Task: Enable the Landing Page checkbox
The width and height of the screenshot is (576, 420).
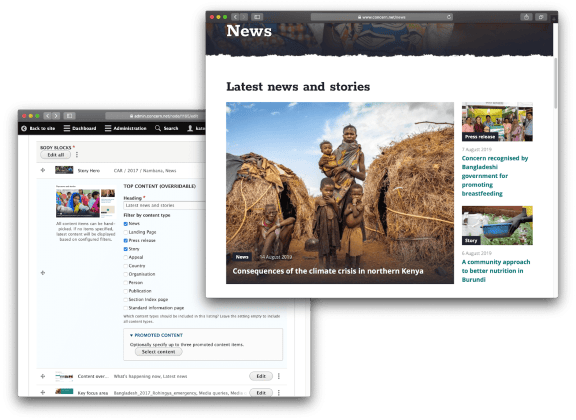Action: pyautogui.click(x=126, y=232)
